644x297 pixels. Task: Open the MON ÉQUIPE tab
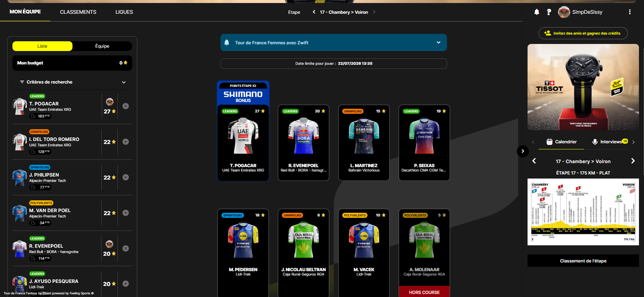click(25, 12)
